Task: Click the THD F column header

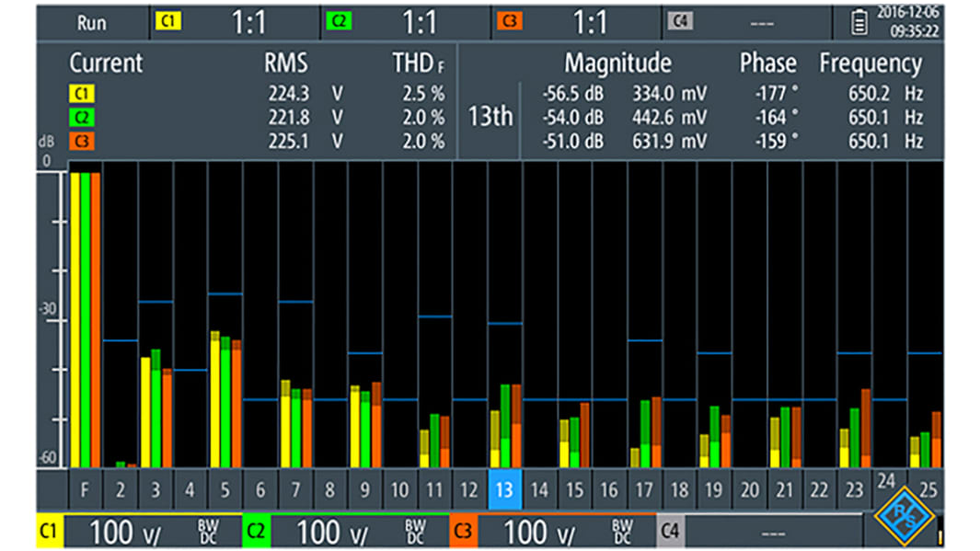Action: (x=418, y=63)
